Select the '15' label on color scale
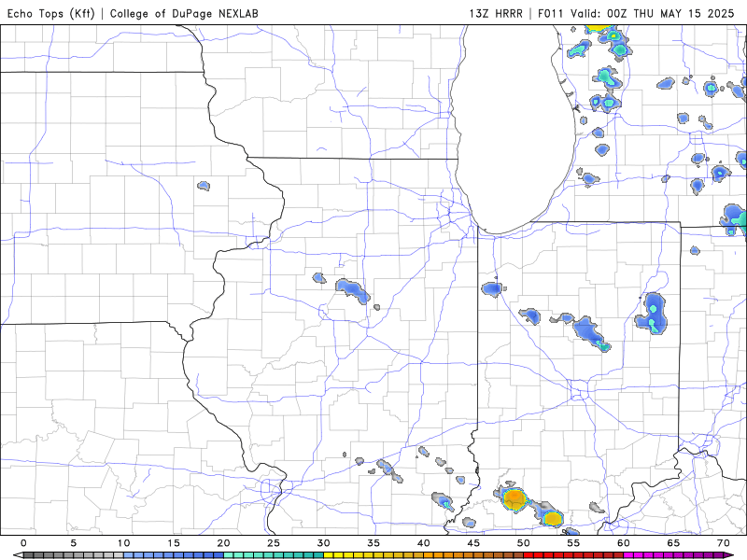The width and height of the screenshot is (747, 560). (174, 543)
